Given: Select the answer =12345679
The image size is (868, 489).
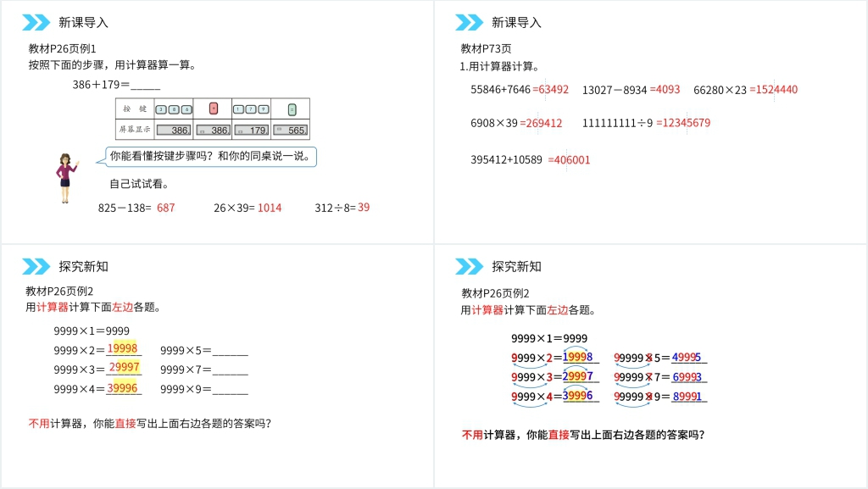Looking at the screenshot, I should pyautogui.click(x=683, y=123).
